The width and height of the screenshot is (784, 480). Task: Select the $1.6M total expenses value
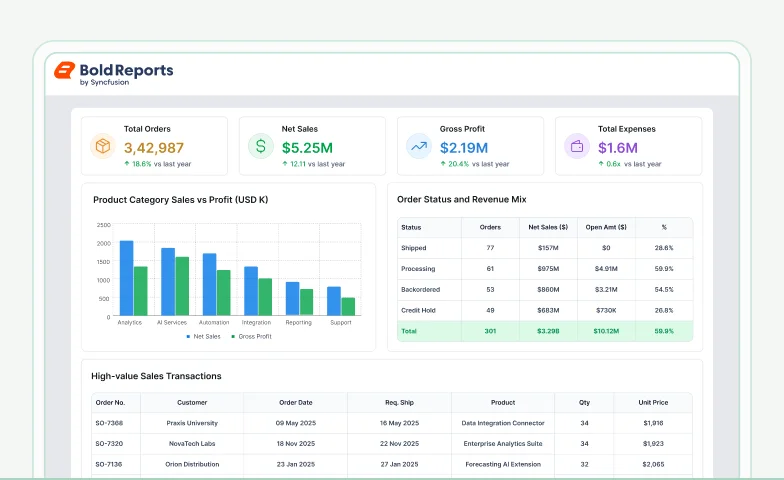click(618, 148)
